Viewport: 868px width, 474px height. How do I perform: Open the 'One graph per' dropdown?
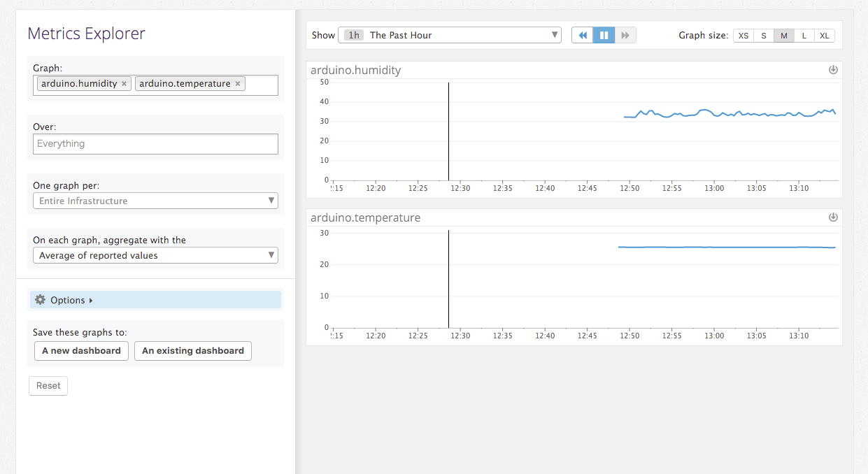(x=155, y=201)
